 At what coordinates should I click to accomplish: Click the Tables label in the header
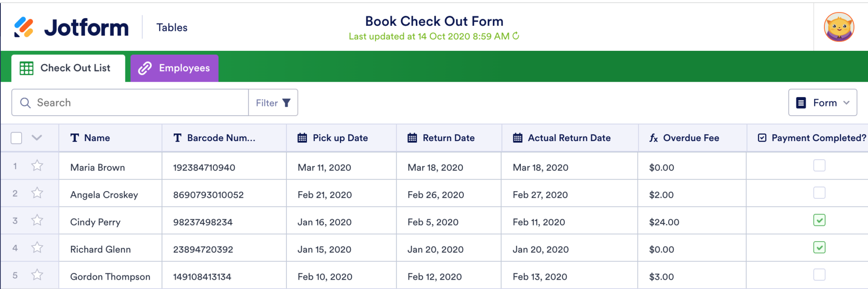pyautogui.click(x=171, y=27)
